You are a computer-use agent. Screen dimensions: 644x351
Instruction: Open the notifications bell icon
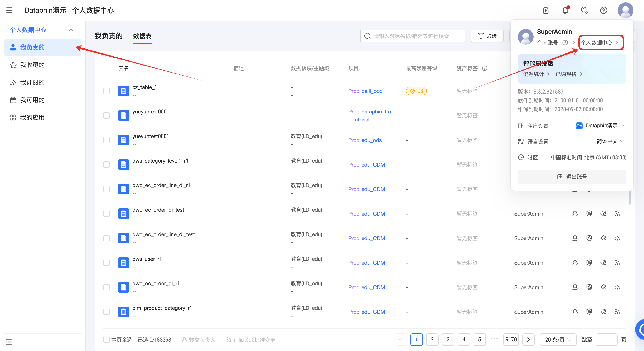point(565,10)
